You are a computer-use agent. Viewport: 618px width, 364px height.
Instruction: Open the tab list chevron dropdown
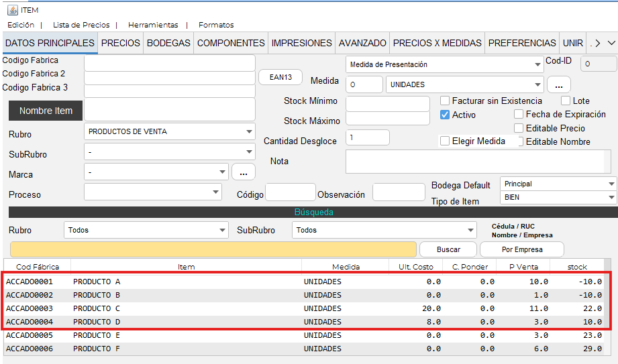click(611, 43)
